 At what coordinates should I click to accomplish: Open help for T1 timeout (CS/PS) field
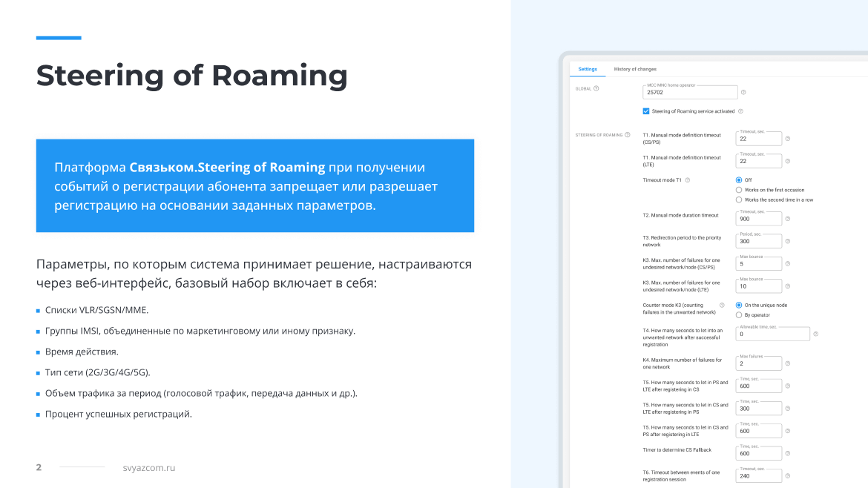click(x=788, y=139)
